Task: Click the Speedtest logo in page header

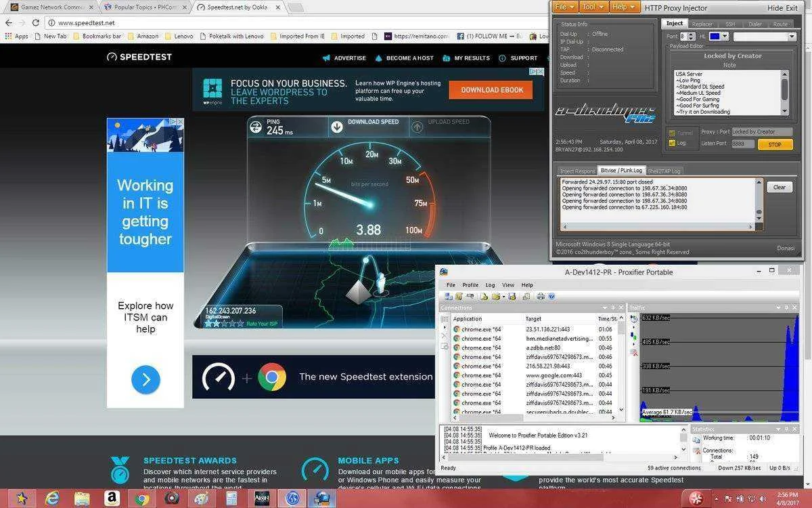Action: pyautogui.click(x=139, y=57)
